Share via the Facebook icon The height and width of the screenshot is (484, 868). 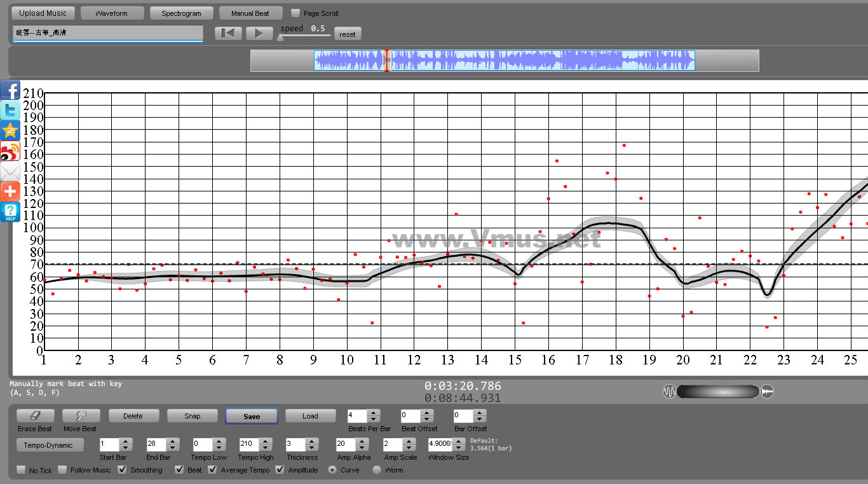(x=10, y=90)
